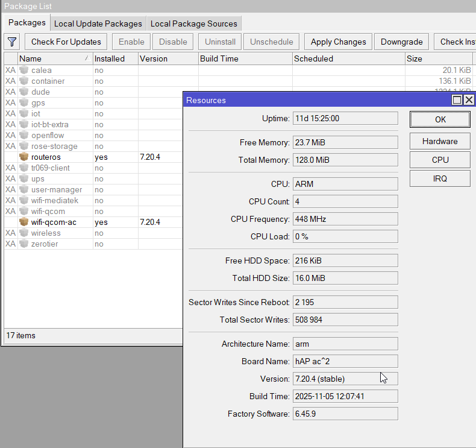Click the Build Time field in Resources
476x448 pixels.
[x=345, y=396]
